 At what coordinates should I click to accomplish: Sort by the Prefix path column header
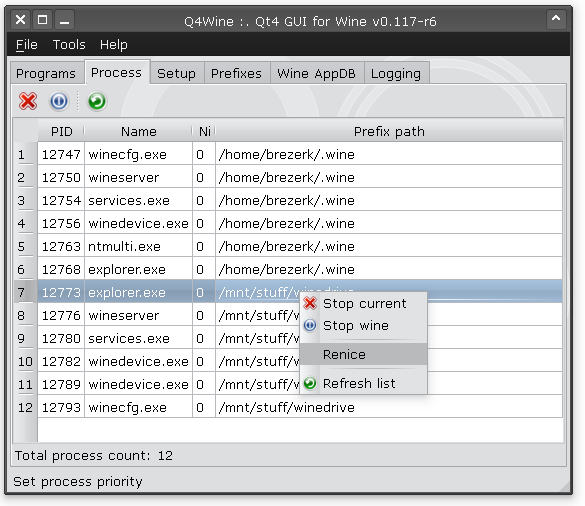[x=389, y=131]
